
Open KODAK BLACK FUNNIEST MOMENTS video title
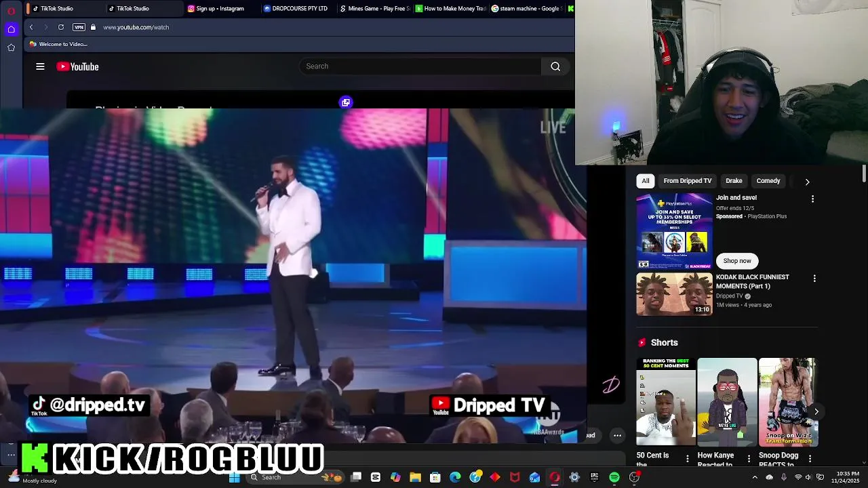coord(753,281)
